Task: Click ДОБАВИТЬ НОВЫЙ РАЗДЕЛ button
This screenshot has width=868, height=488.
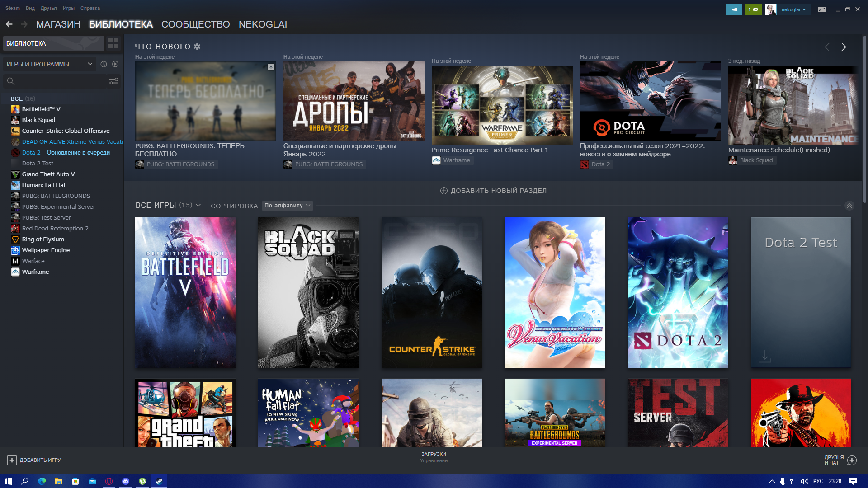Action: coord(493,191)
